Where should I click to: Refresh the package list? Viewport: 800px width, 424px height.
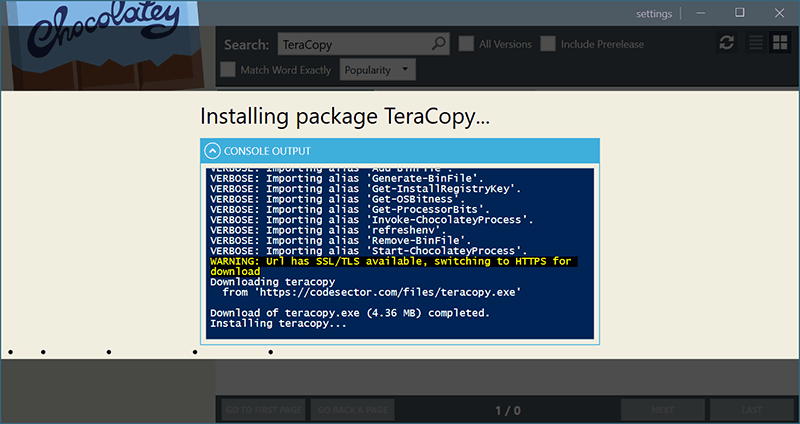[x=727, y=43]
